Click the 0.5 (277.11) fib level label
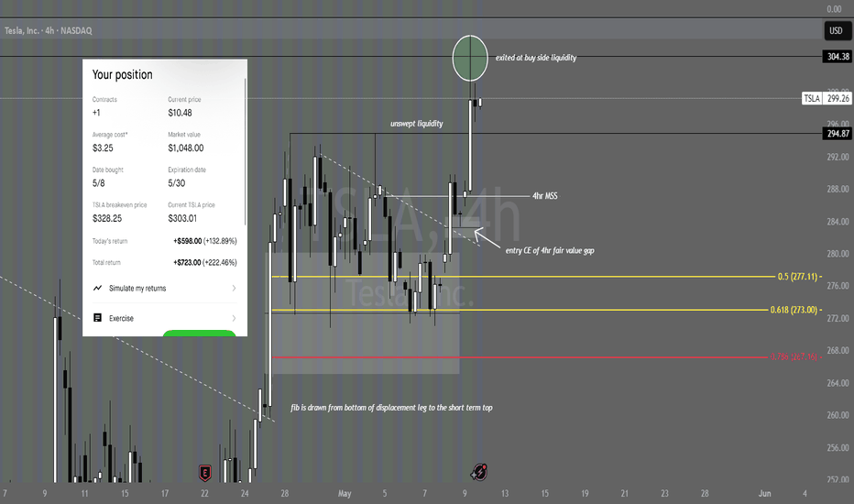Screen dimensions: 854x504 (798, 277)
